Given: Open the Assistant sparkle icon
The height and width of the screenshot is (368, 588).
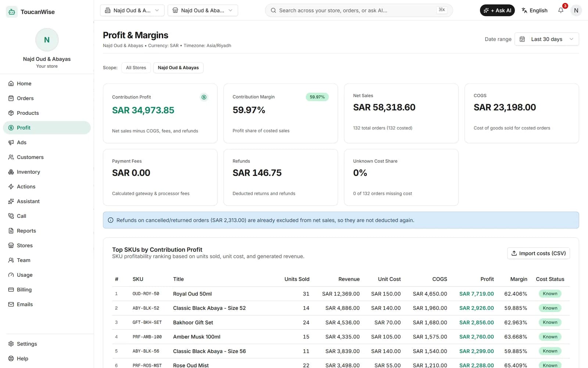Looking at the screenshot, I should (x=11, y=201).
